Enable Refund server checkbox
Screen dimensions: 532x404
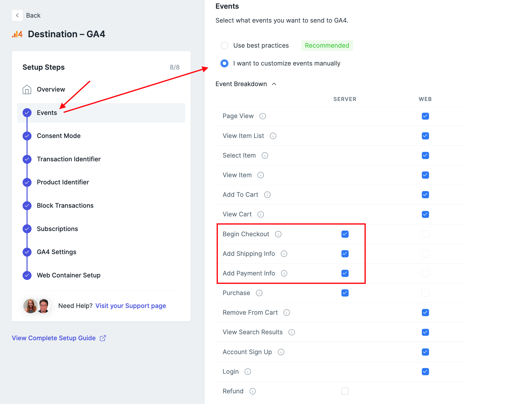[345, 391]
